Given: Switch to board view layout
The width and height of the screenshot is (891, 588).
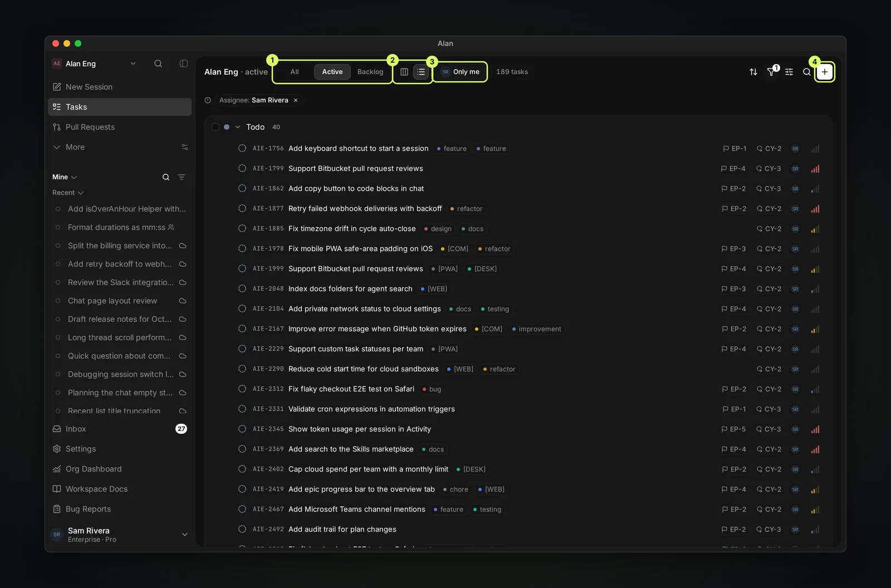Looking at the screenshot, I should tap(404, 72).
